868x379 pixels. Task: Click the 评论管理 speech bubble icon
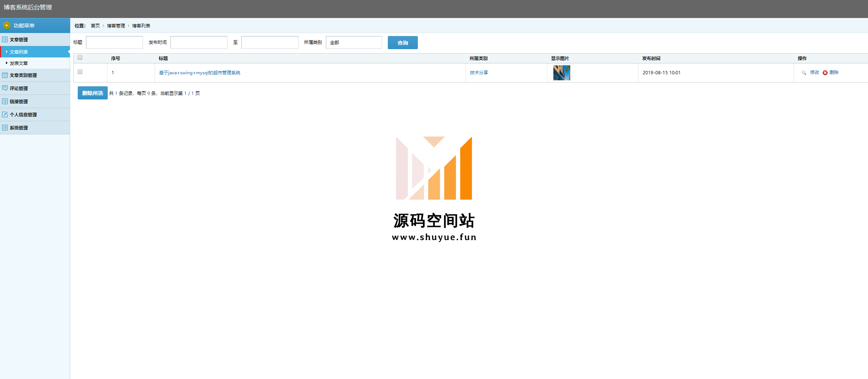tap(5, 88)
